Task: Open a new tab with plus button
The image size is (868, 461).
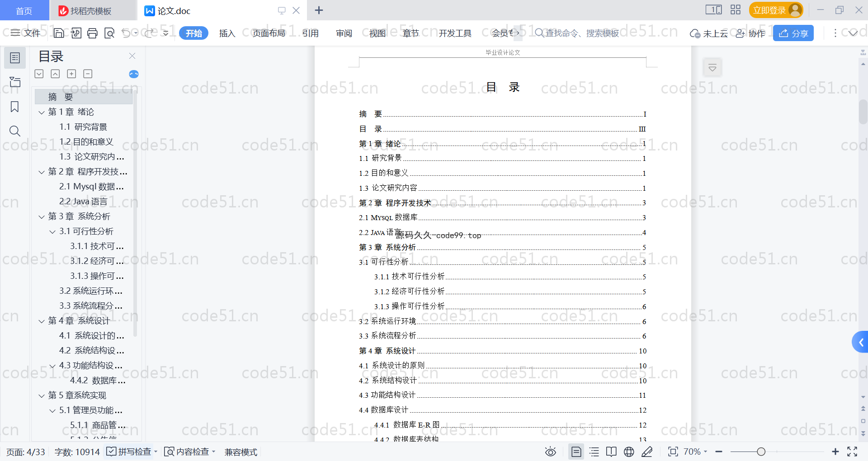Action: pyautogui.click(x=319, y=10)
